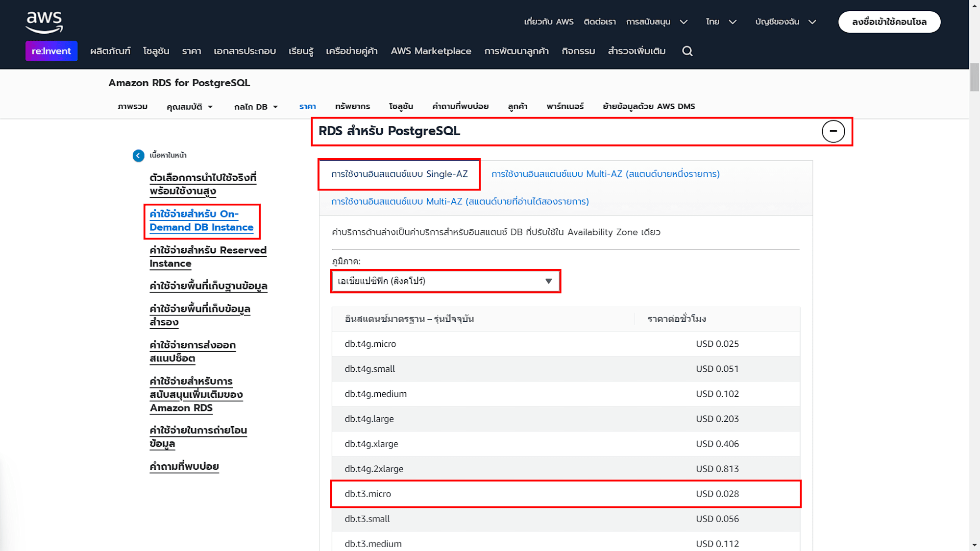Open the ทรัพยากร tab
Image resolution: width=980 pixels, height=551 pixels.
[352, 106]
